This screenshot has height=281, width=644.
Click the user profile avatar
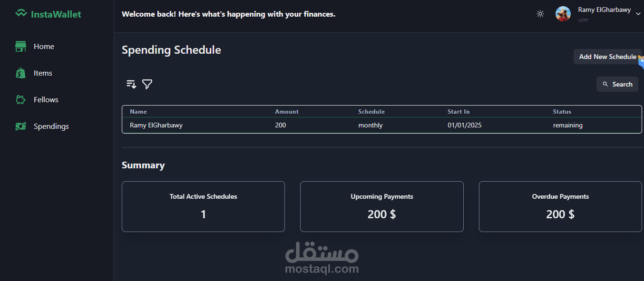563,14
